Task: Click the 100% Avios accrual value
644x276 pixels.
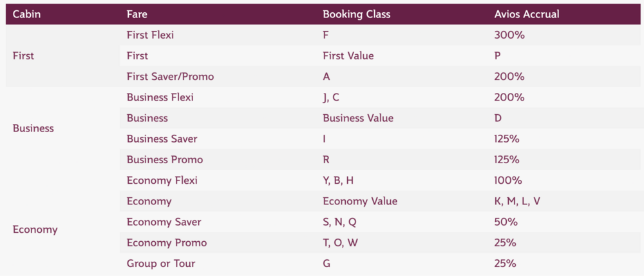Action: (x=508, y=181)
